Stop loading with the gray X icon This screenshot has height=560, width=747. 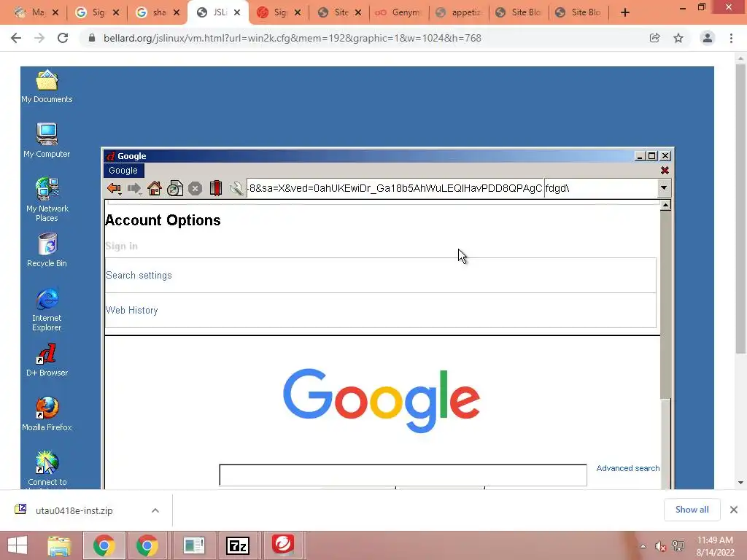tap(195, 189)
